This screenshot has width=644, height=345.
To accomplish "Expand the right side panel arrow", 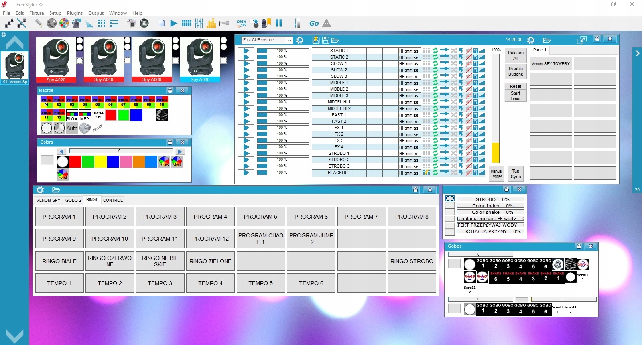I will point(637,53).
